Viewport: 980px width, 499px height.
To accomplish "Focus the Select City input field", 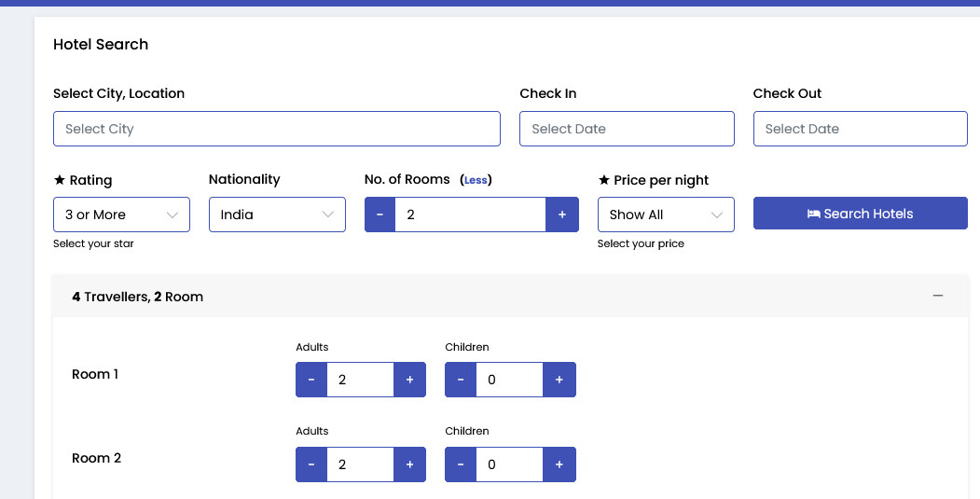I will pyautogui.click(x=277, y=129).
